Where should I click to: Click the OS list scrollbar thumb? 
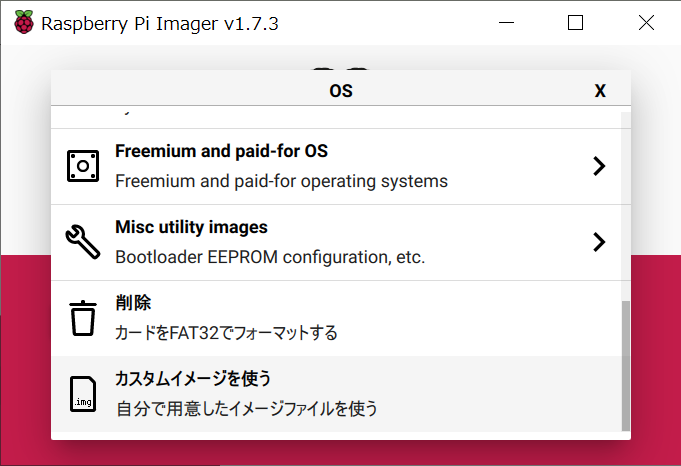(x=625, y=366)
